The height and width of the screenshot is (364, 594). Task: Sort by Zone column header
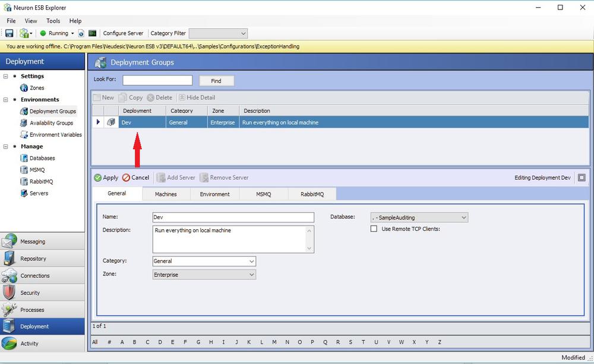(x=223, y=110)
